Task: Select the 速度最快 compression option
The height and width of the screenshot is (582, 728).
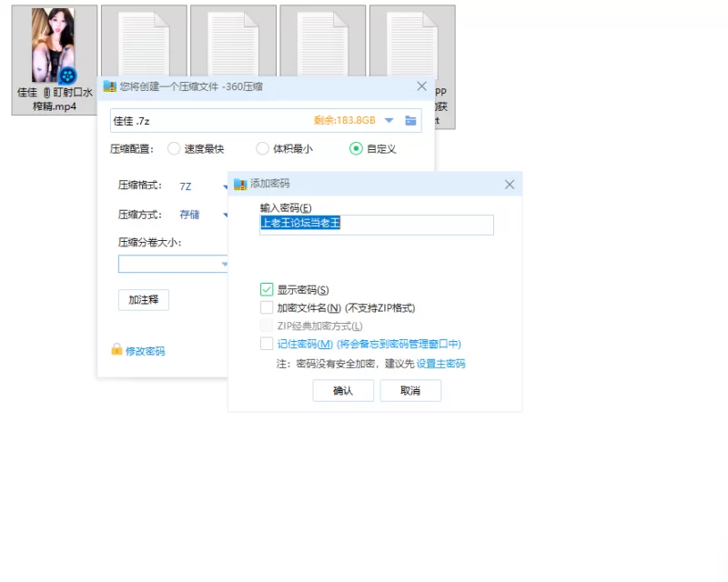Action: coord(174,148)
